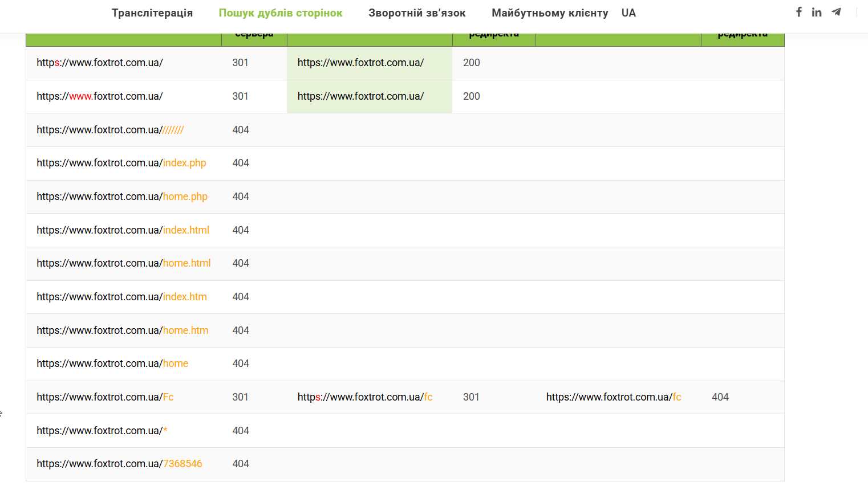The image size is (868, 486).
Task: Click first redirect URL in Fc row
Action: (365, 397)
